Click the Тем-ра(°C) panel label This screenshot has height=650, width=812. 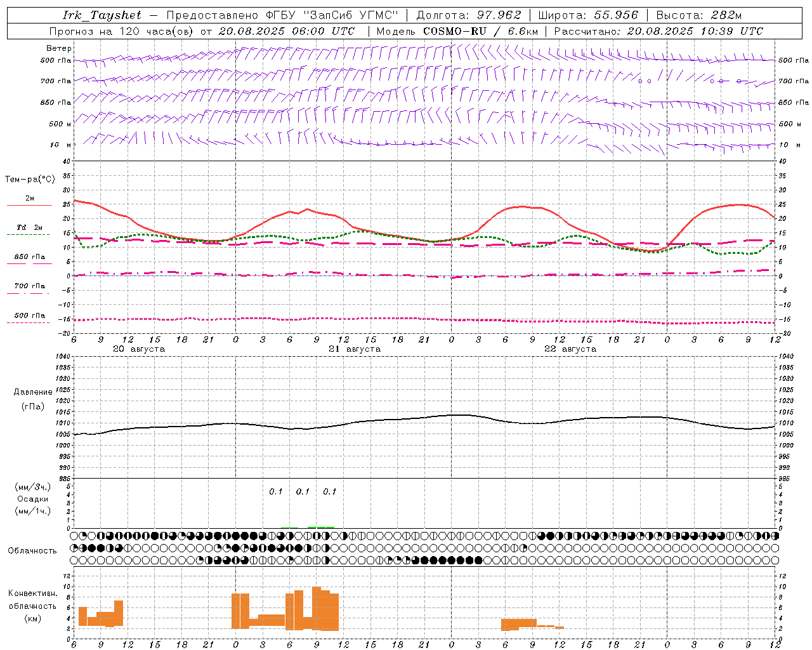click(30, 180)
